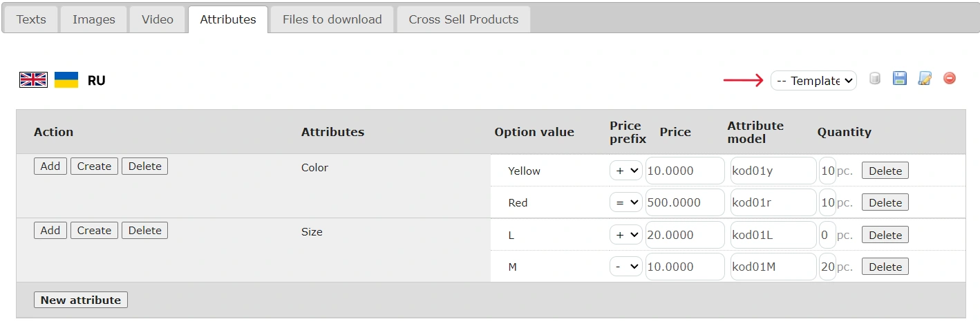Delete the Red option value
This screenshot has height=326, width=980.
pos(885,202)
